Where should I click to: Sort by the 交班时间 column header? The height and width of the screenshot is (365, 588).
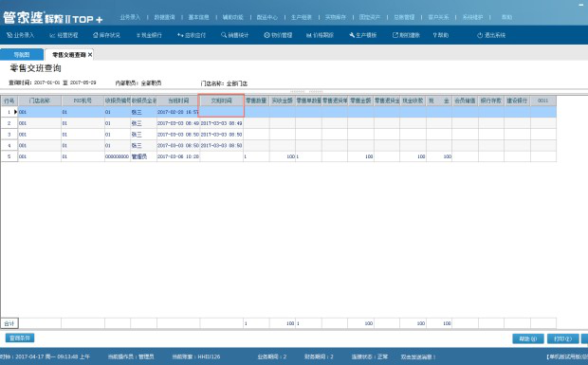(x=221, y=100)
